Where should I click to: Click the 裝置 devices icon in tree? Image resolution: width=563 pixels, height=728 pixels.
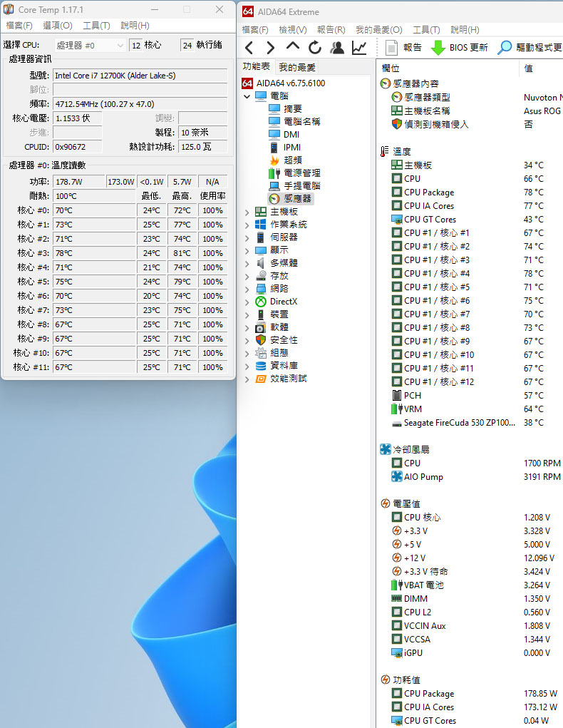[261, 314]
